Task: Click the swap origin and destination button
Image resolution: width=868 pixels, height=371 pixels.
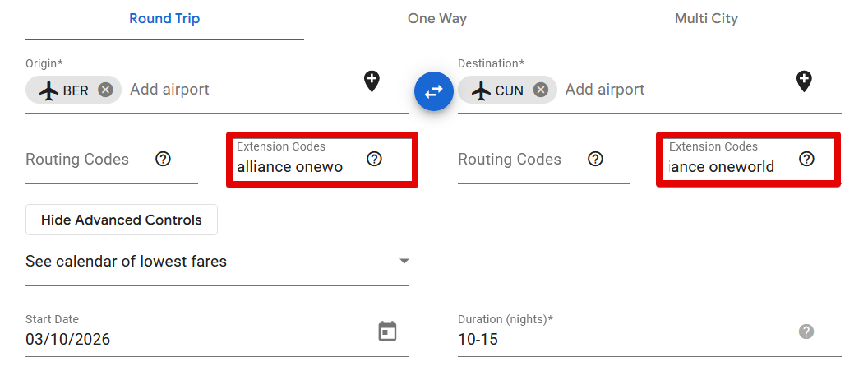Action: click(x=433, y=90)
